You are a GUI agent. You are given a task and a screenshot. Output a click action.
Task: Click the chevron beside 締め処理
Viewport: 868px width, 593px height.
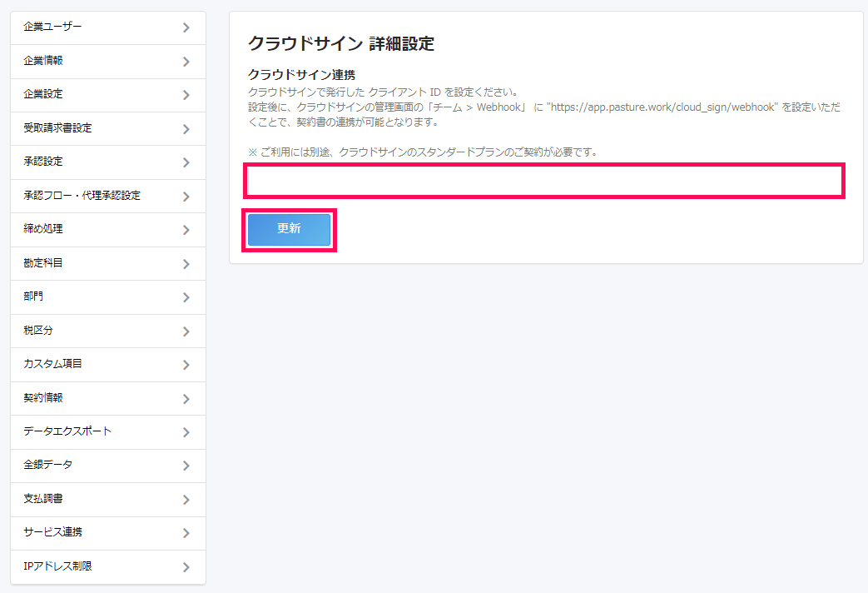click(x=186, y=230)
